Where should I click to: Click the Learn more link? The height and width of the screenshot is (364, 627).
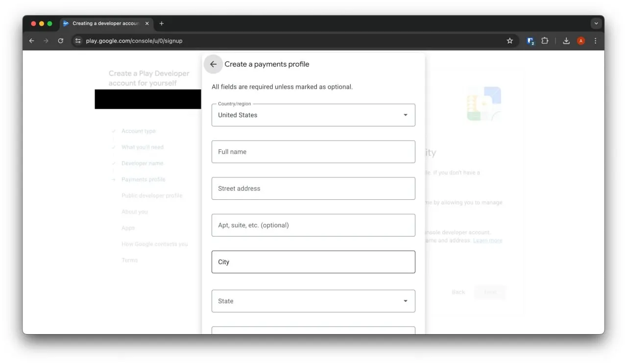pos(487,241)
